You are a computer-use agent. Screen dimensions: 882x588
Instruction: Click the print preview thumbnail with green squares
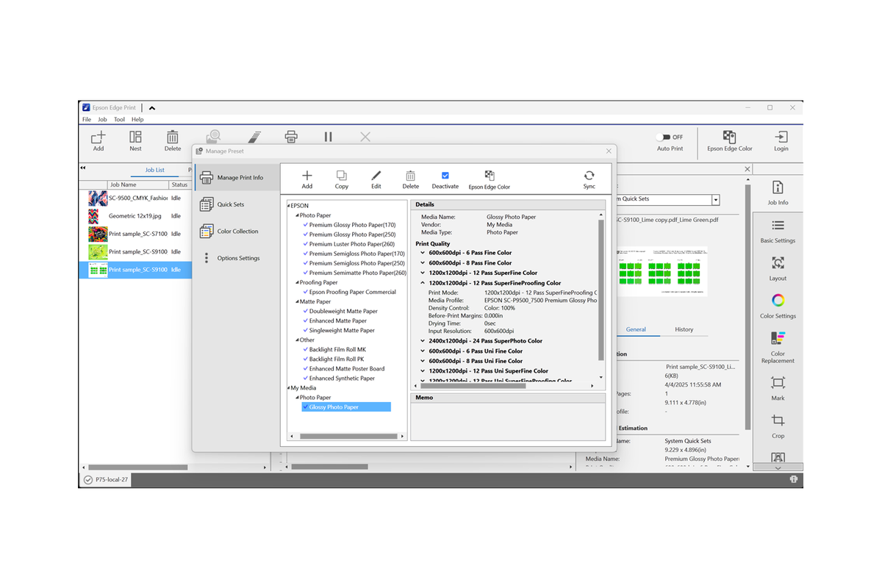tap(663, 271)
